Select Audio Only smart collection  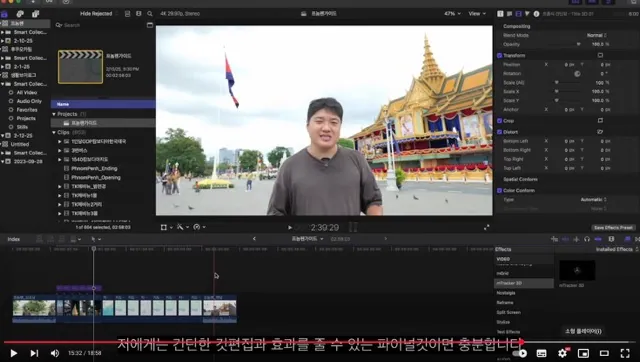tap(29, 101)
